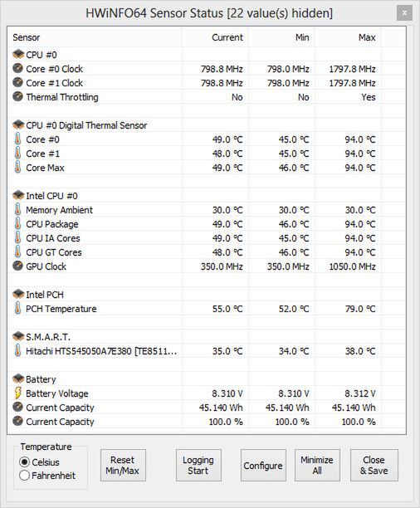Screen dimensions: 420x508
Task: Click the PCH Temperature thermometer icon
Action: pos(17,308)
